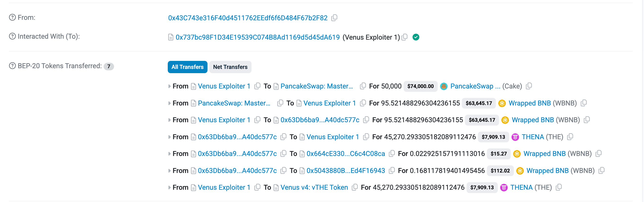This screenshot has width=644, height=202.
Task: Open the Venus v4: vTHE Token link
Action: [x=314, y=187]
